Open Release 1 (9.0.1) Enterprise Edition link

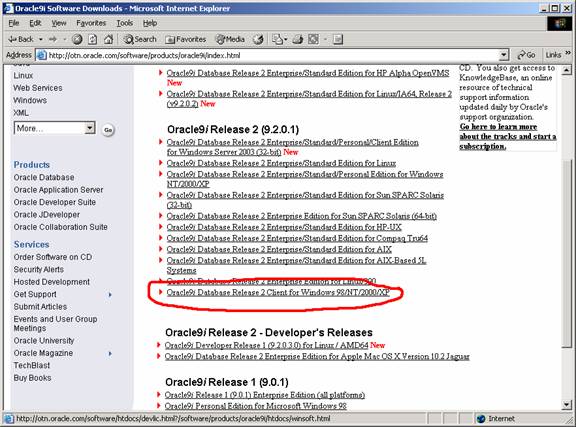[265, 395]
